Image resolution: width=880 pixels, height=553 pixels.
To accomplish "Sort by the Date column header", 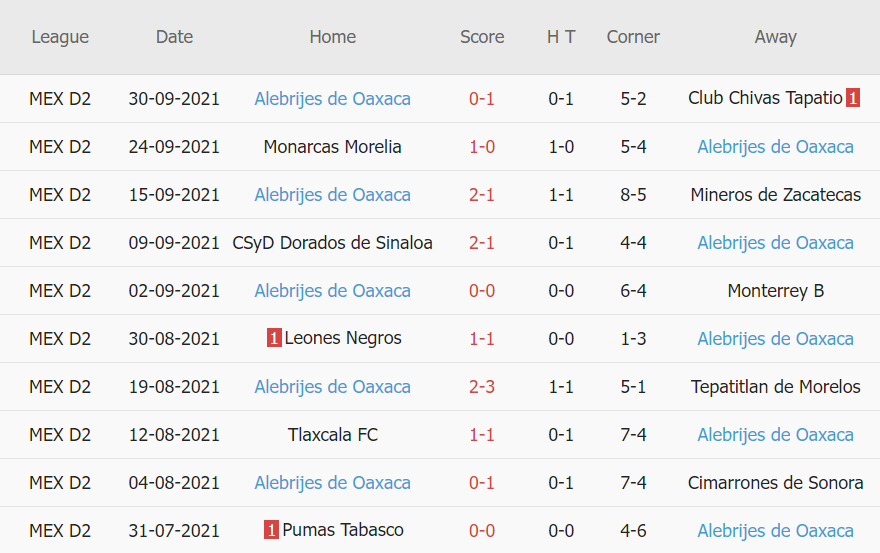I will tap(174, 37).
